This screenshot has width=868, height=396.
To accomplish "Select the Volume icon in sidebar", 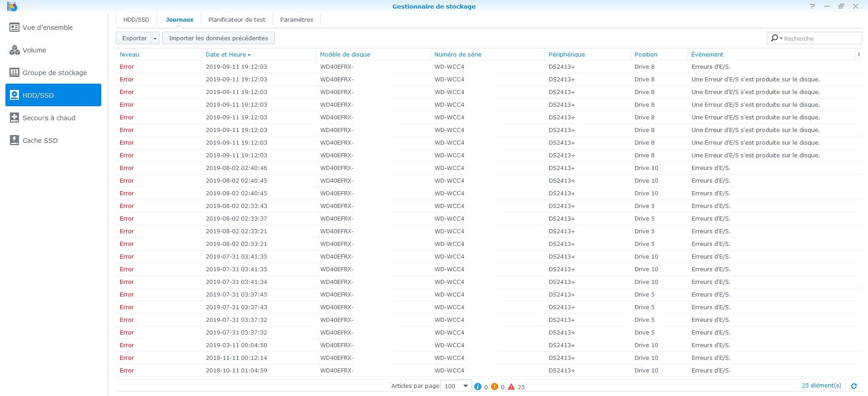I will pyautogui.click(x=14, y=50).
